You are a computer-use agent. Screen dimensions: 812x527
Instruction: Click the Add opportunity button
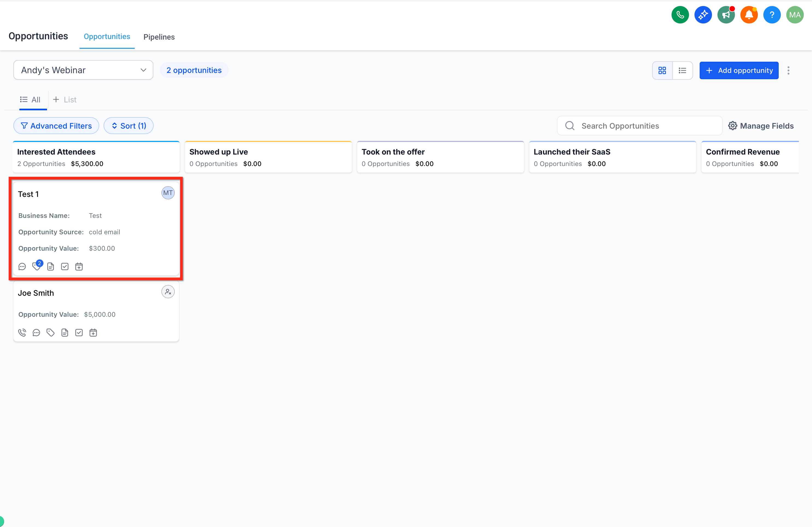(739, 70)
